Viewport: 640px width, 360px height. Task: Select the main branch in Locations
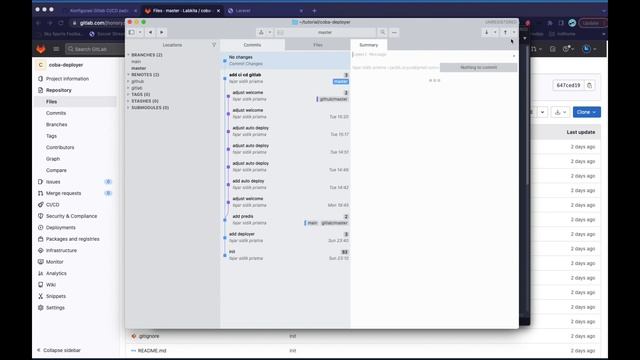click(x=136, y=62)
